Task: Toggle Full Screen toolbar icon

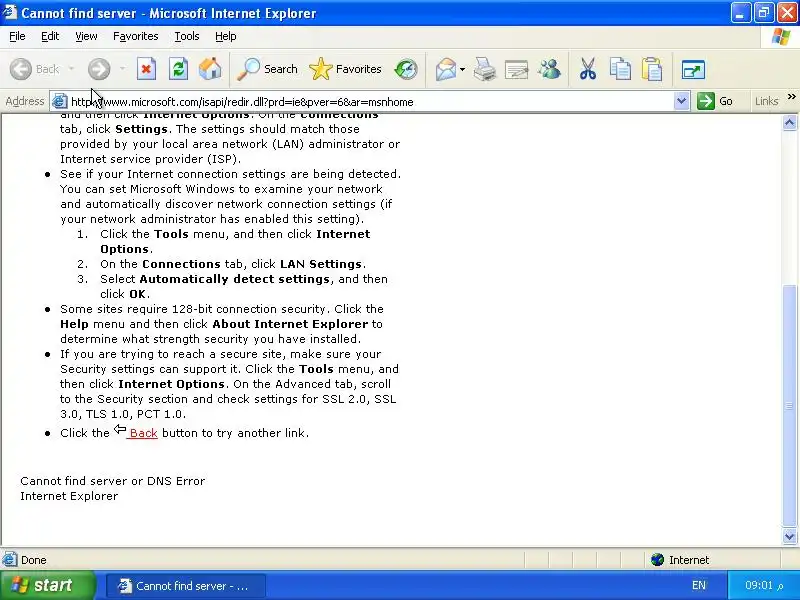Action: pyautogui.click(x=693, y=69)
